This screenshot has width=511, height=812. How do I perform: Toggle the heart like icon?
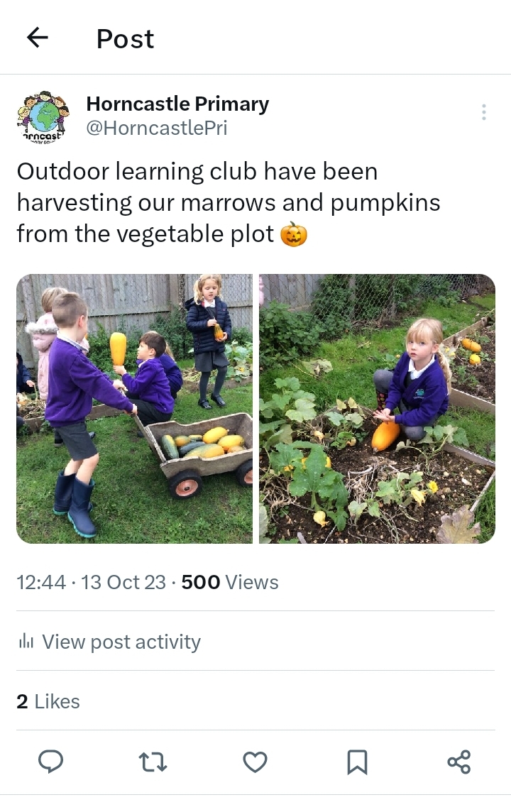tap(255, 762)
